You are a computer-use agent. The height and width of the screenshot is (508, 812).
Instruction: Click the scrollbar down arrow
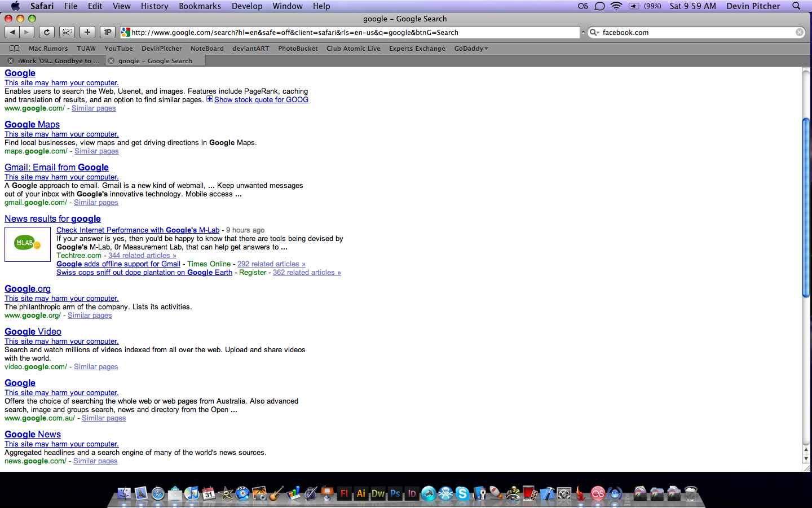(806, 459)
